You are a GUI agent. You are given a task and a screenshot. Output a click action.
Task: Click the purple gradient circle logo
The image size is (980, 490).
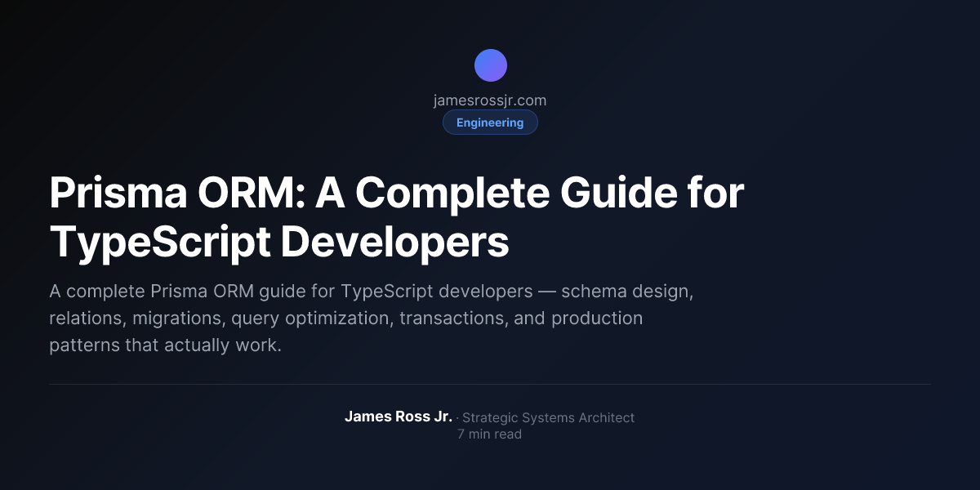[x=490, y=65]
